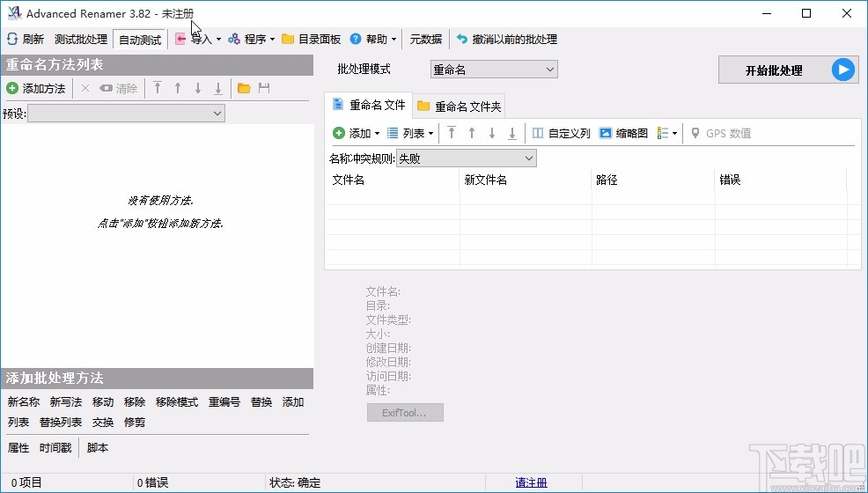Click the 0 项目 status bar entry
Image resolution: width=868 pixels, height=493 pixels.
(x=26, y=483)
